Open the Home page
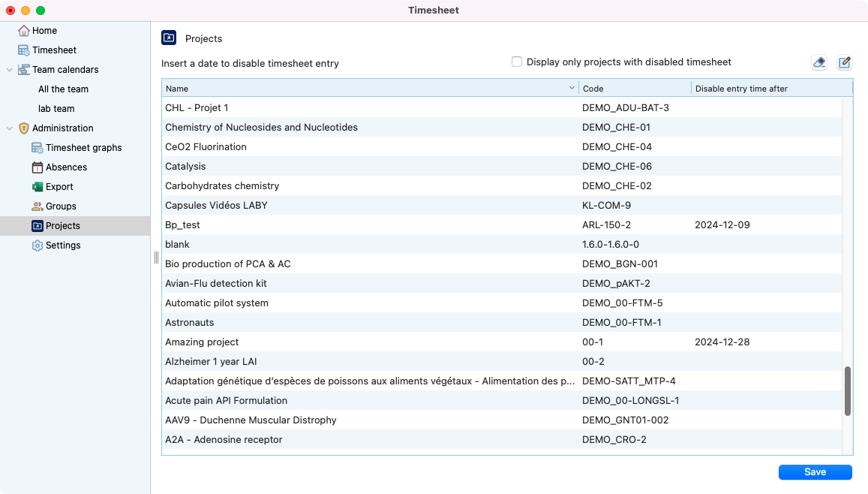 tap(44, 31)
